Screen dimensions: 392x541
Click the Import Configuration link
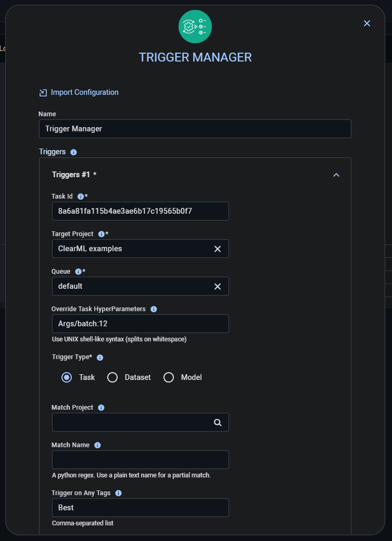tap(84, 92)
